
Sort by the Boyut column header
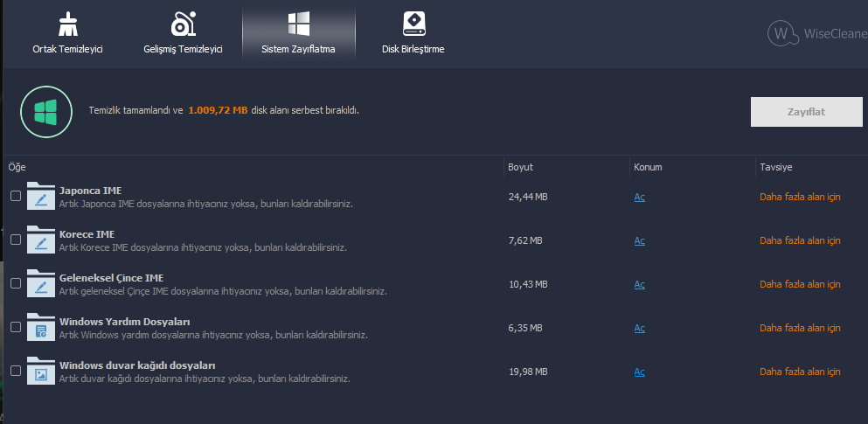coord(520,167)
